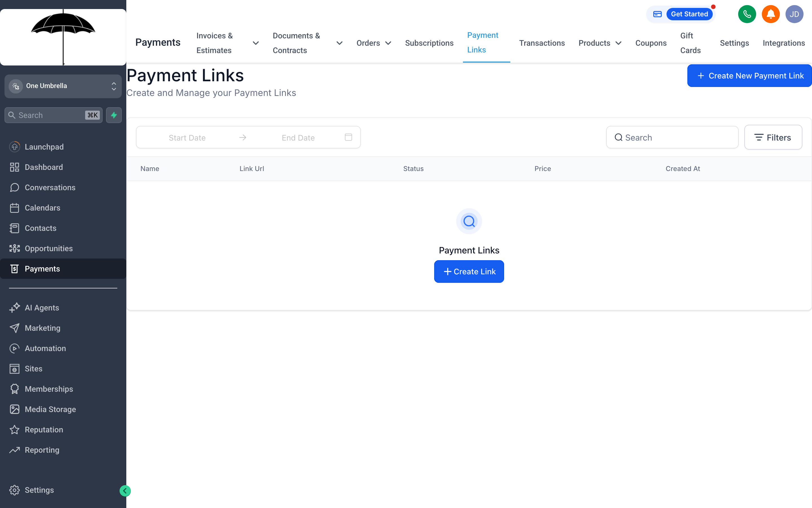Open the Coupons tab
Screen dimensions: 812x508
tap(651, 43)
